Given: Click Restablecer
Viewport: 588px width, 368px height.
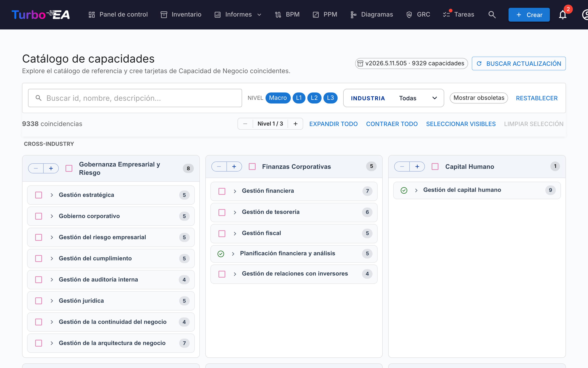Looking at the screenshot, I should tap(537, 98).
